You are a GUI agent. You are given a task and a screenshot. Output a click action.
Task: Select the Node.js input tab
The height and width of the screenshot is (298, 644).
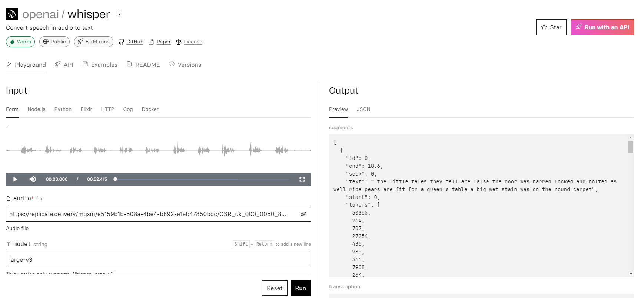coord(36,109)
